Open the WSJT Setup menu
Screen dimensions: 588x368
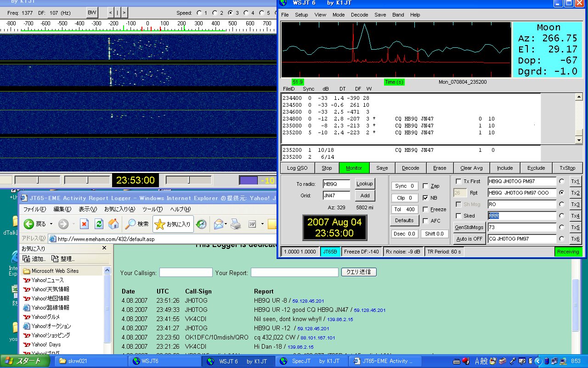point(301,15)
